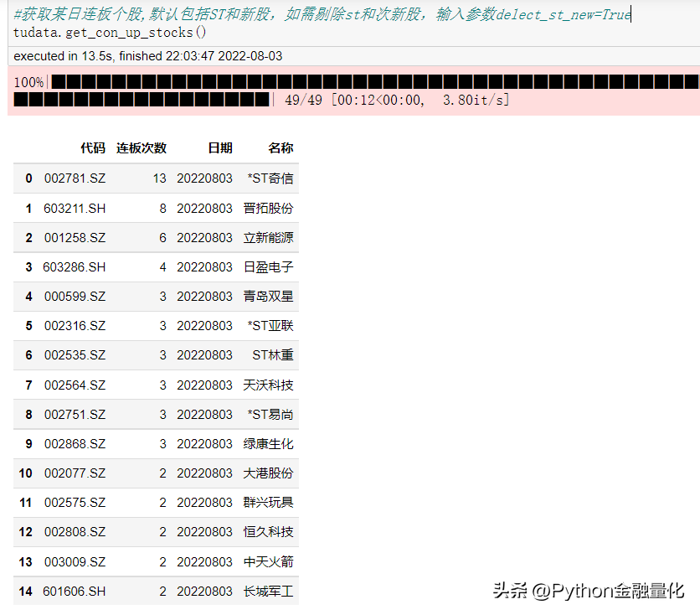Click the name cell *ST奇信
Viewport: 700px width, 615px height.
(x=270, y=178)
